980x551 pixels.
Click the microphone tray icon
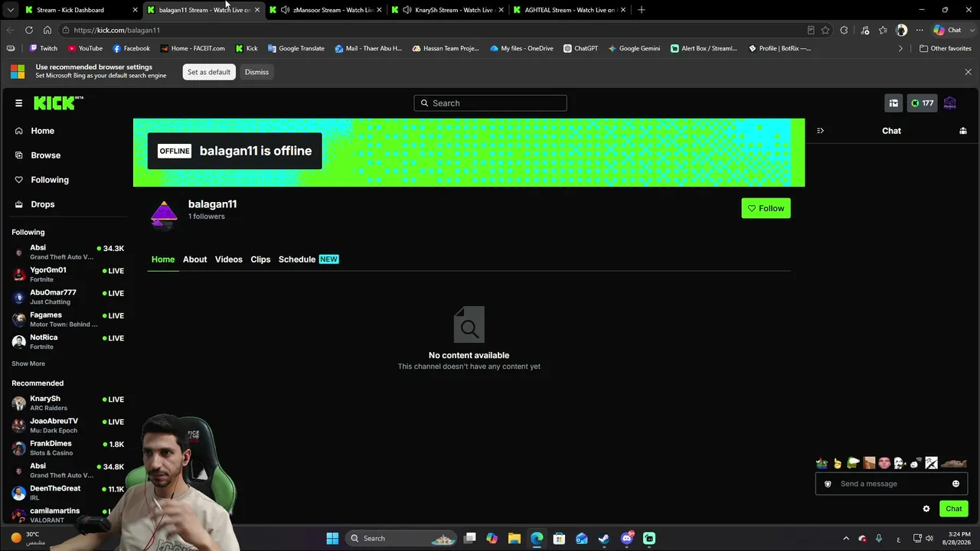[x=878, y=539]
